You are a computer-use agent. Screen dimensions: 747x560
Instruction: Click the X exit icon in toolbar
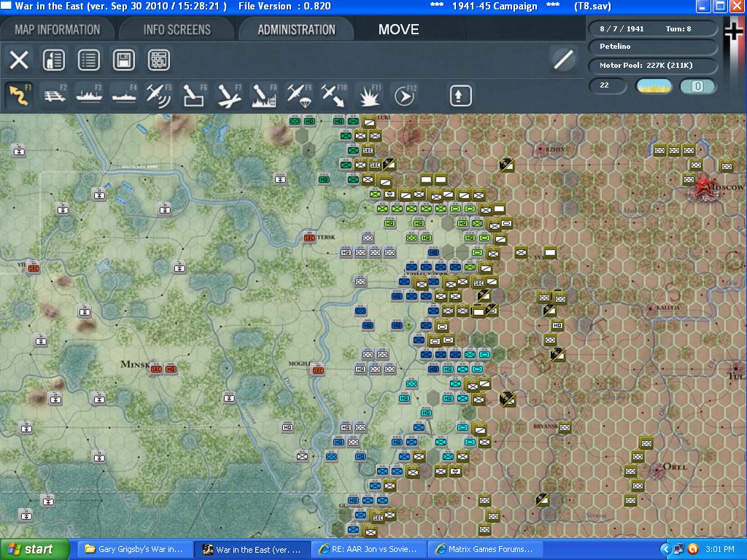pyautogui.click(x=19, y=60)
